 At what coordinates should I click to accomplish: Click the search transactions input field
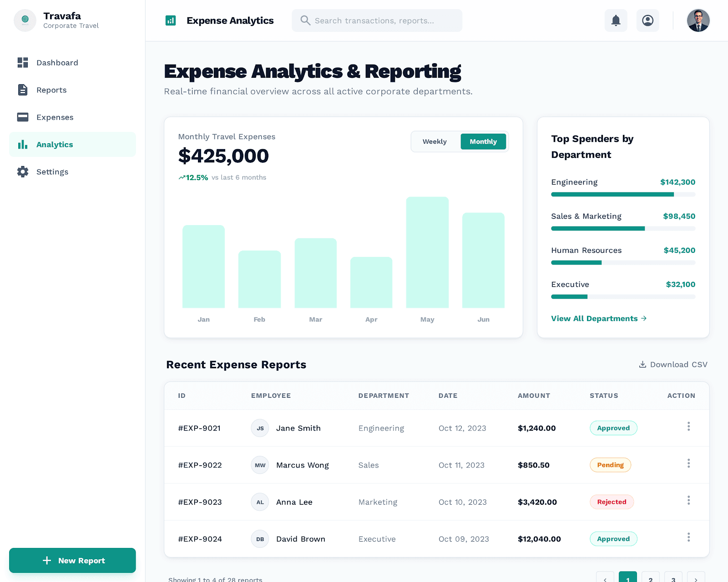377,20
